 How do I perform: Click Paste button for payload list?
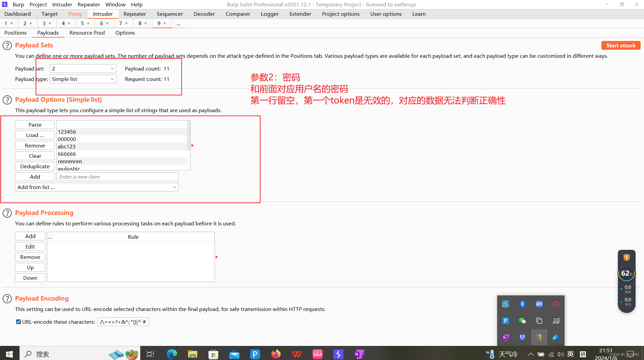click(35, 125)
